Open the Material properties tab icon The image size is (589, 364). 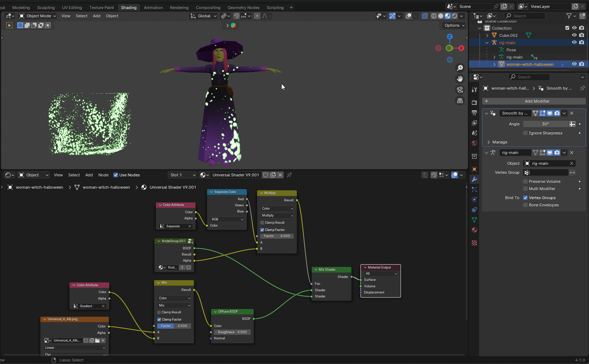(474, 230)
